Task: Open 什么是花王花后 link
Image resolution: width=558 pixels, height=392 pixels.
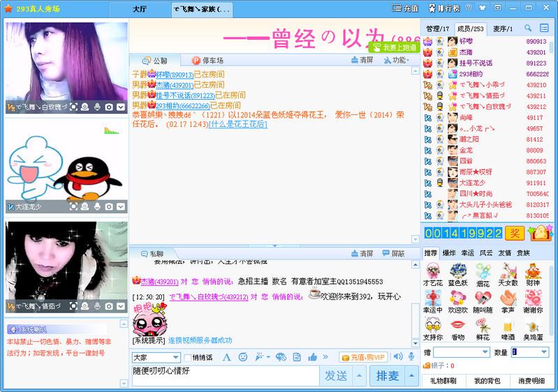Action: tap(238, 124)
